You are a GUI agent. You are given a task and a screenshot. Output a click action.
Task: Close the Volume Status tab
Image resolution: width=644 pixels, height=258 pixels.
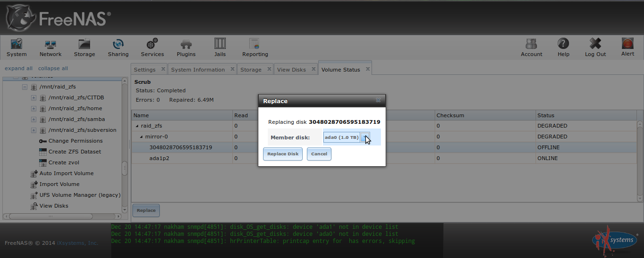(368, 69)
